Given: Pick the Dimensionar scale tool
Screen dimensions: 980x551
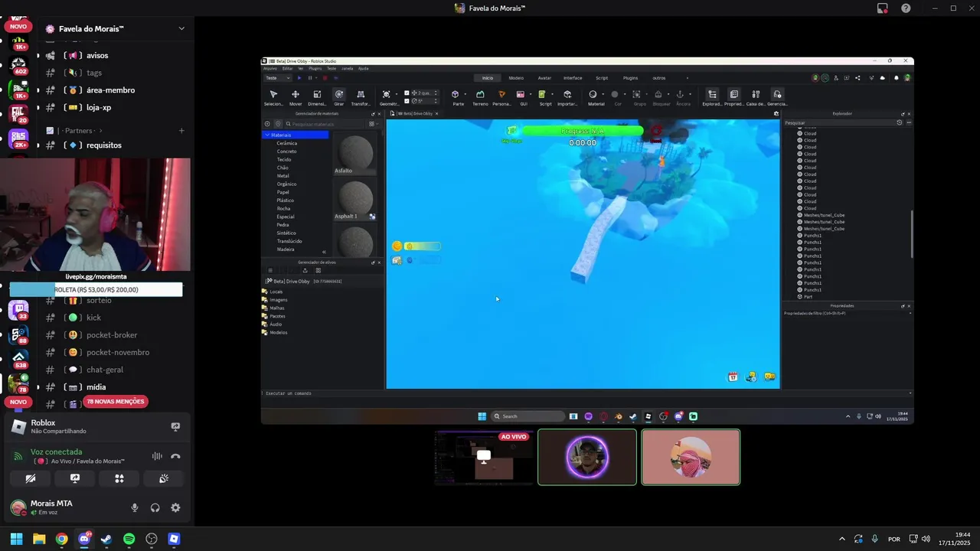Looking at the screenshot, I should (317, 97).
